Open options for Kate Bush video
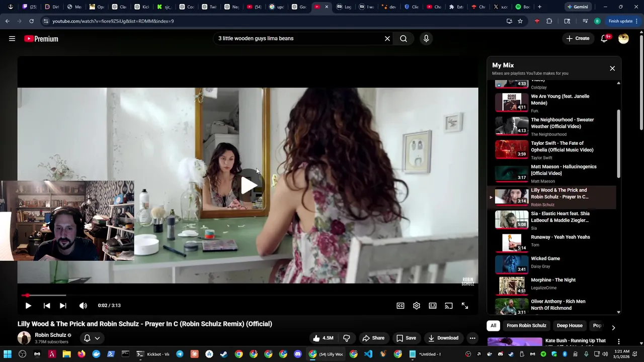Viewport: 644px width, 362px height. [x=619, y=341]
